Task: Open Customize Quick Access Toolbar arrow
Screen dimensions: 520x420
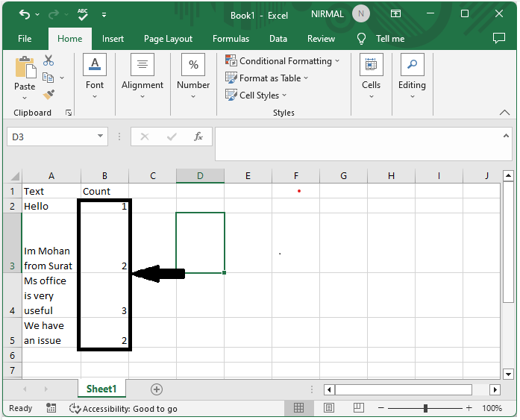Action: [104, 15]
